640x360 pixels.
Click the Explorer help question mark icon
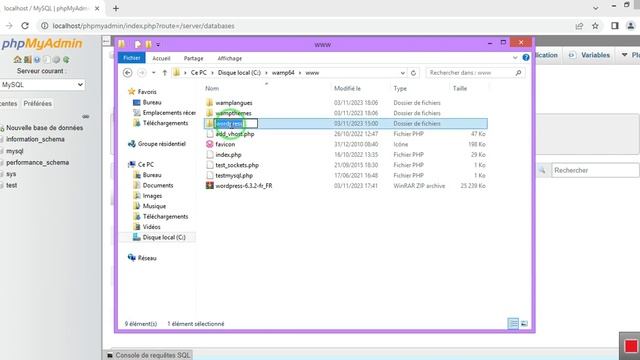(526, 58)
